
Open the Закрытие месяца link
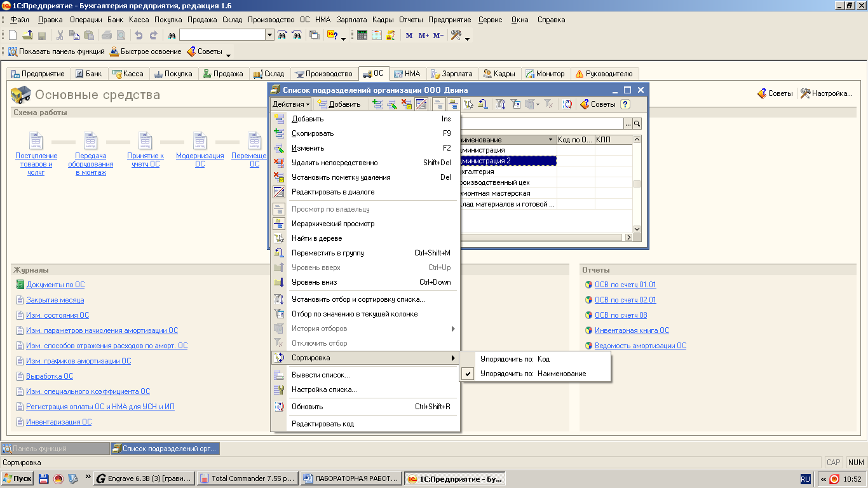point(55,300)
